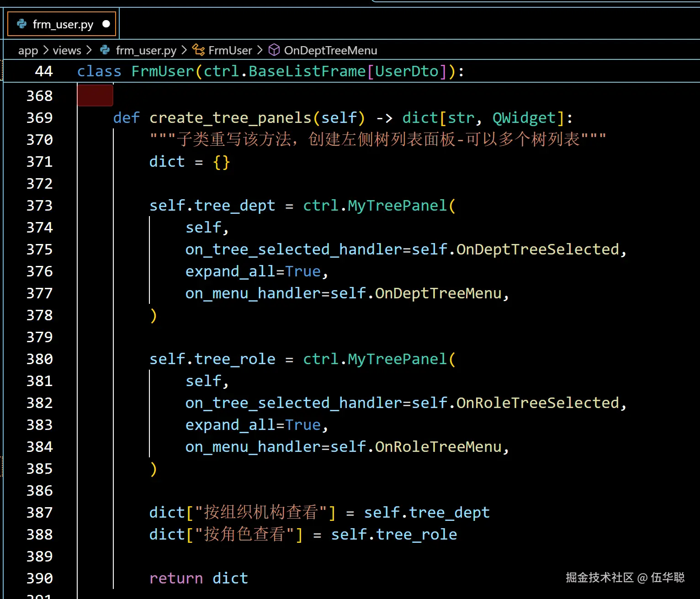Open the frm_user.py breadcrumb segment

pyautogui.click(x=146, y=50)
